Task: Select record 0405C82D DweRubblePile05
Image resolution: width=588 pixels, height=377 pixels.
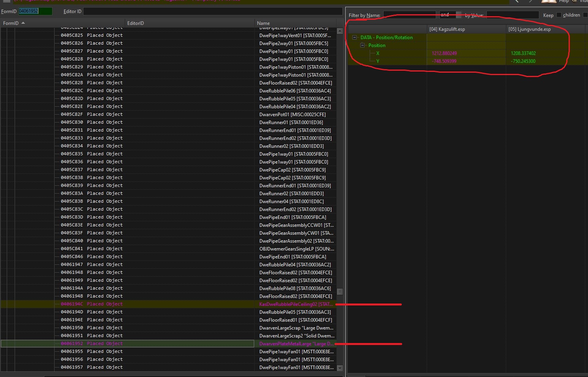Action: tap(169, 98)
